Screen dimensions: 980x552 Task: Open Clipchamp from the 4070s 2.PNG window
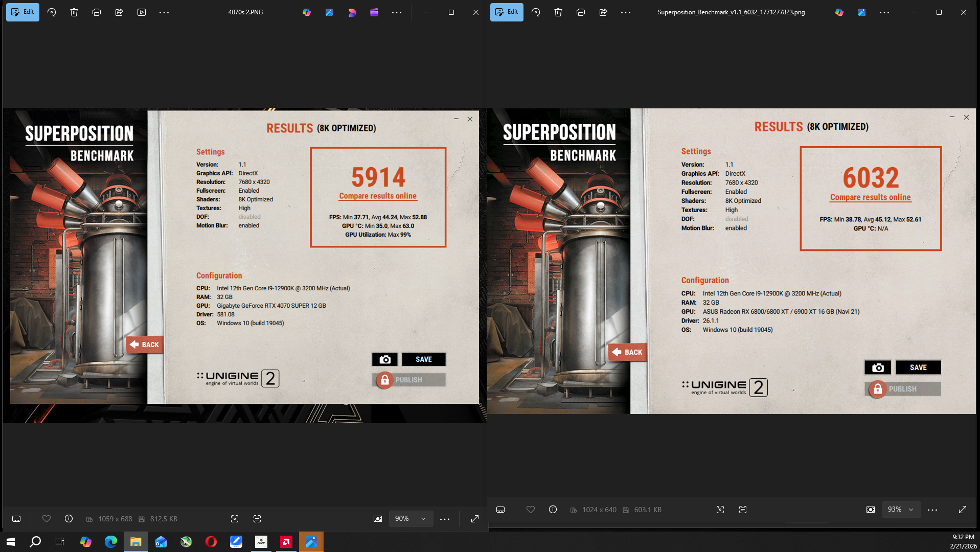(x=374, y=12)
